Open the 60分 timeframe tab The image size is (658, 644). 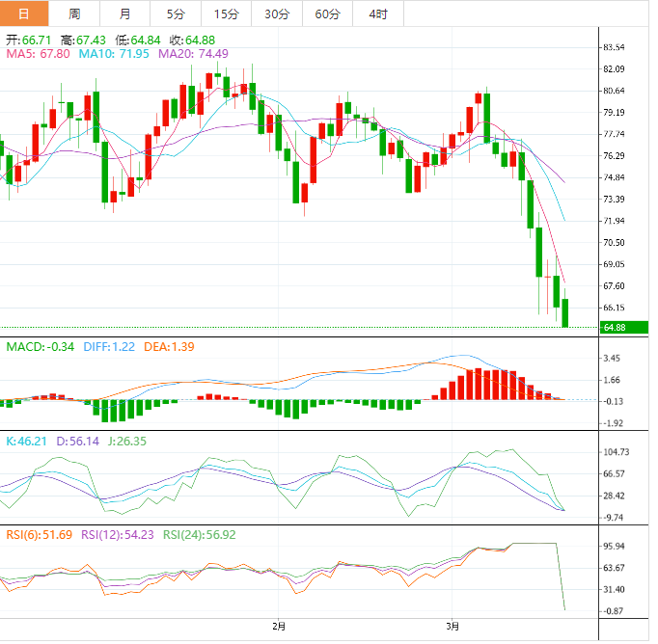pyautogui.click(x=327, y=13)
